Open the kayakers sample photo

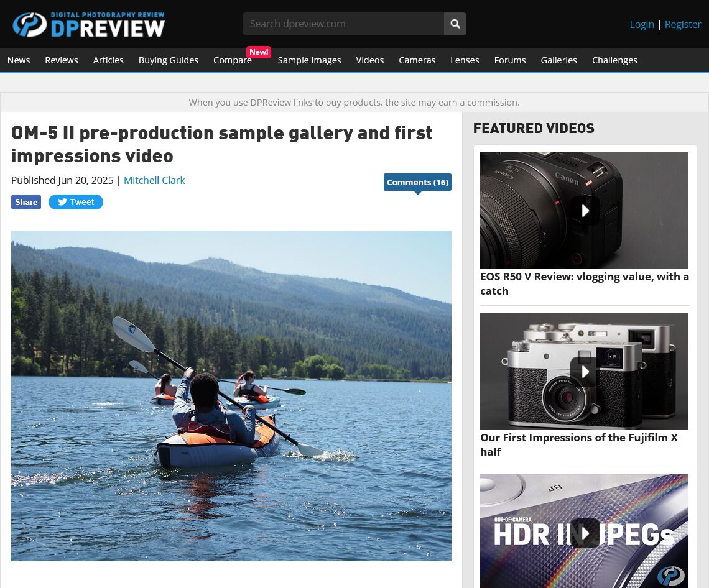point(231,396)
